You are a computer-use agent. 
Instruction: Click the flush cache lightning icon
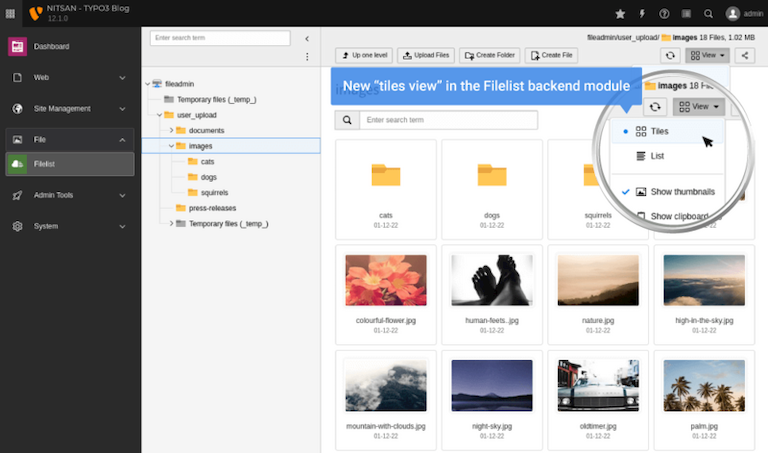[642, 14]
